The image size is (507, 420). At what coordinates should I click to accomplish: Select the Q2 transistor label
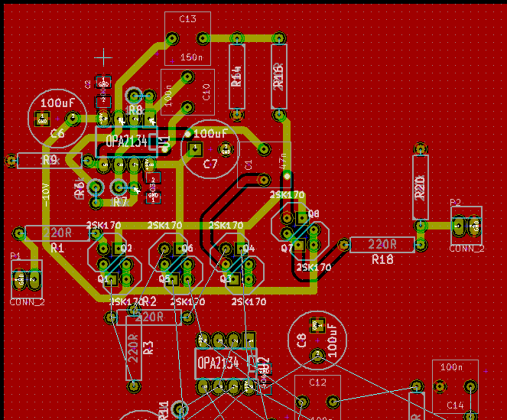click(x=126, y=248)
